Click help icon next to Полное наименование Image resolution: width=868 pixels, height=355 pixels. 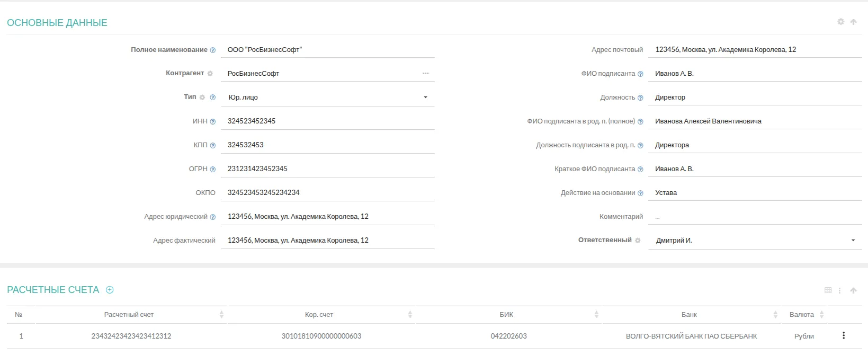click(x=213, y=50)
